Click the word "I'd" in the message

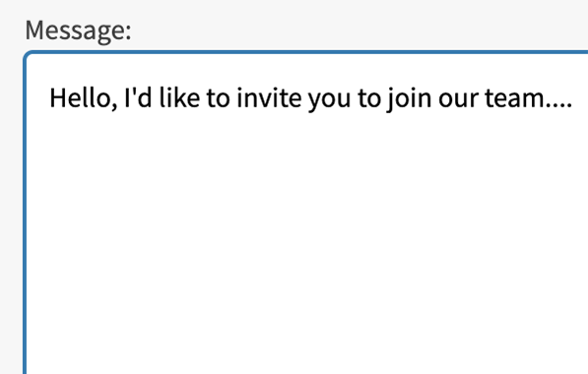click(x=138, y=97)
